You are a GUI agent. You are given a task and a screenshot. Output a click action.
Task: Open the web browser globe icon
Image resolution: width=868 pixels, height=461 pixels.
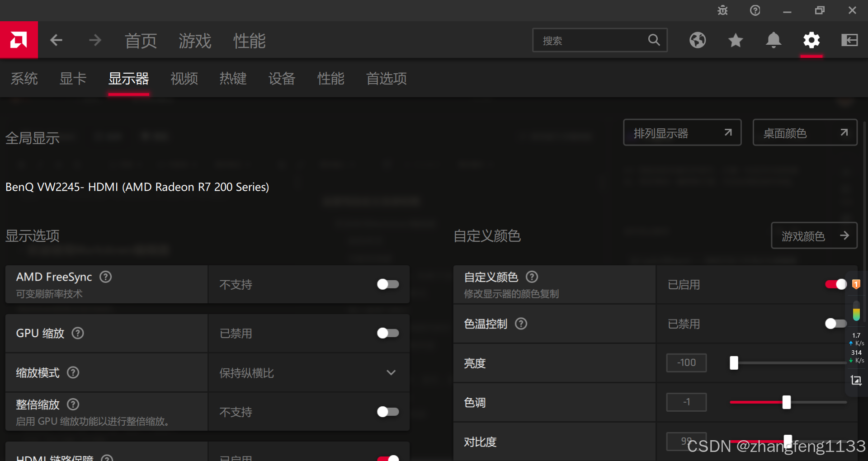point(698,40)
